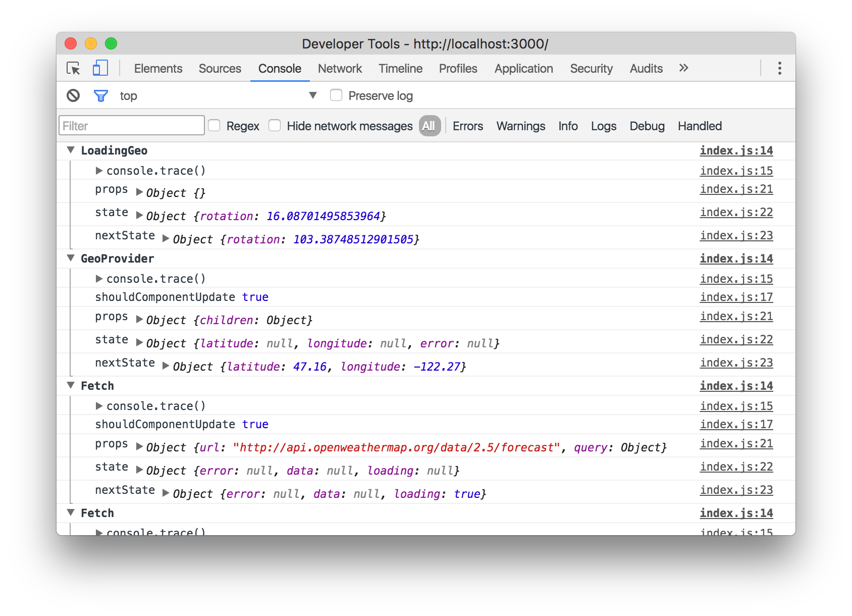Check Hide network messages
Viewport: 852px width, 616px height.
275,126
